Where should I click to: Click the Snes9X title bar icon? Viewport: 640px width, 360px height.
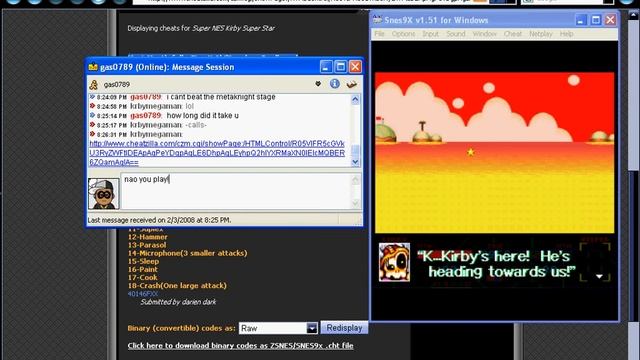click(377, 20)
